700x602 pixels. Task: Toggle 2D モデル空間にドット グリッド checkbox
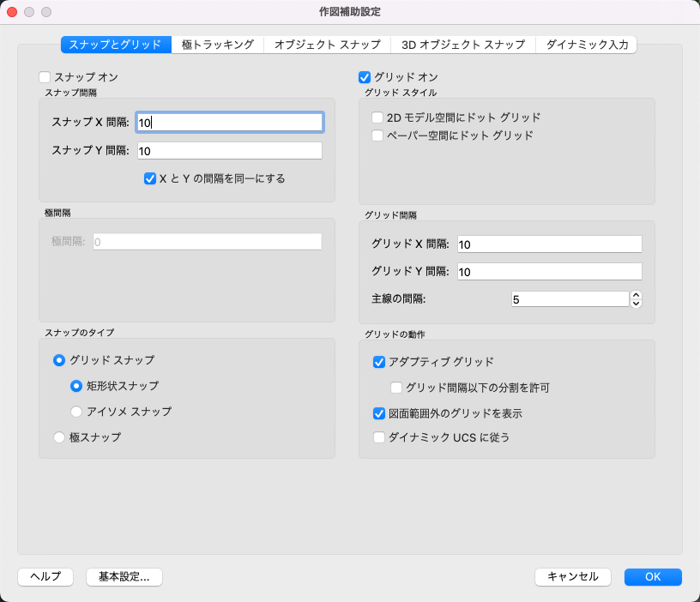377,117
